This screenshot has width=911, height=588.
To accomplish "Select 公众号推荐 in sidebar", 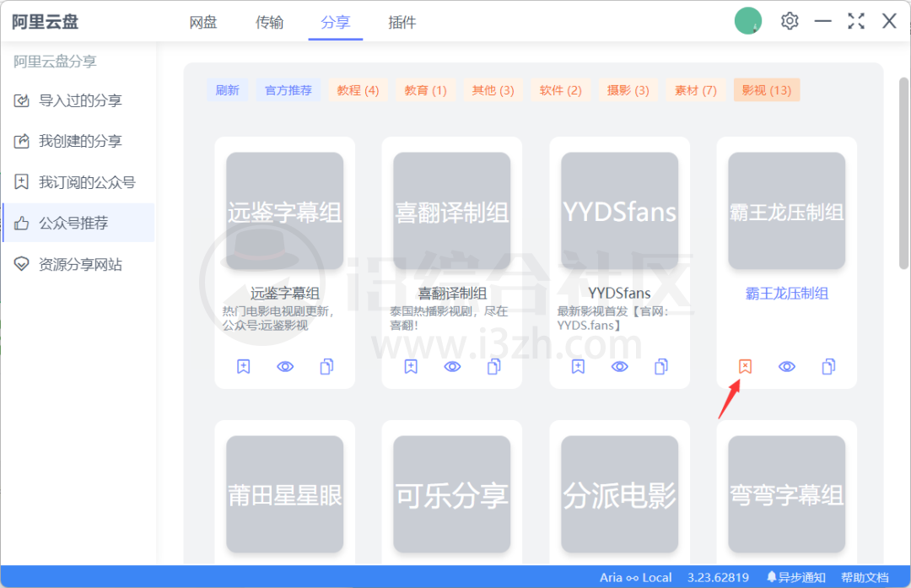I will (x=78, y=223).
